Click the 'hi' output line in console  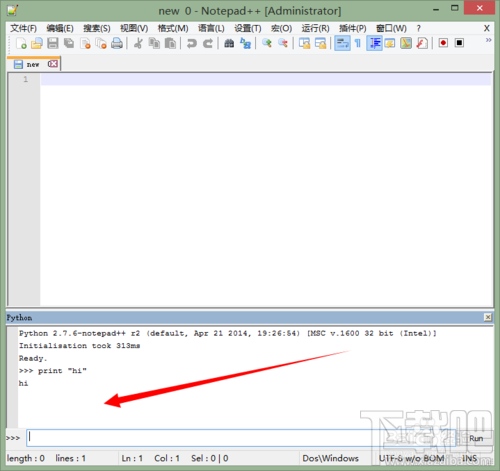coord(23,383)
